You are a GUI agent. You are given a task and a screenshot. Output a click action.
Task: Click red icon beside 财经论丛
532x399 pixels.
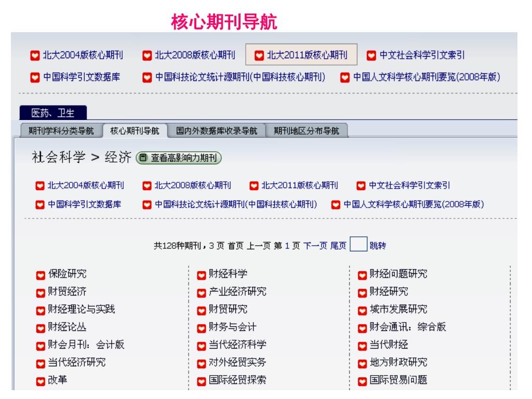pyautogui.click(x=41, y=328)
